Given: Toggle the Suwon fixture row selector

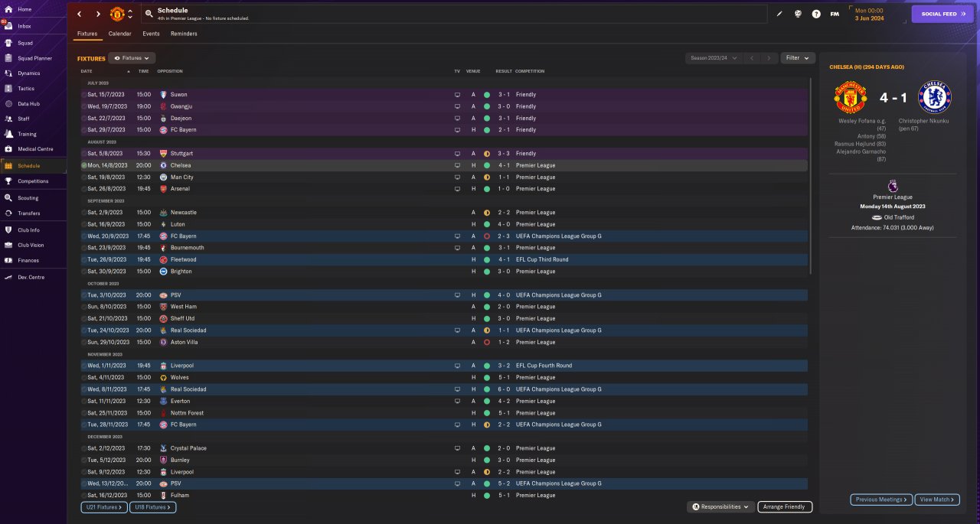Looking at the screenshot, I should (x=84, y=95).
